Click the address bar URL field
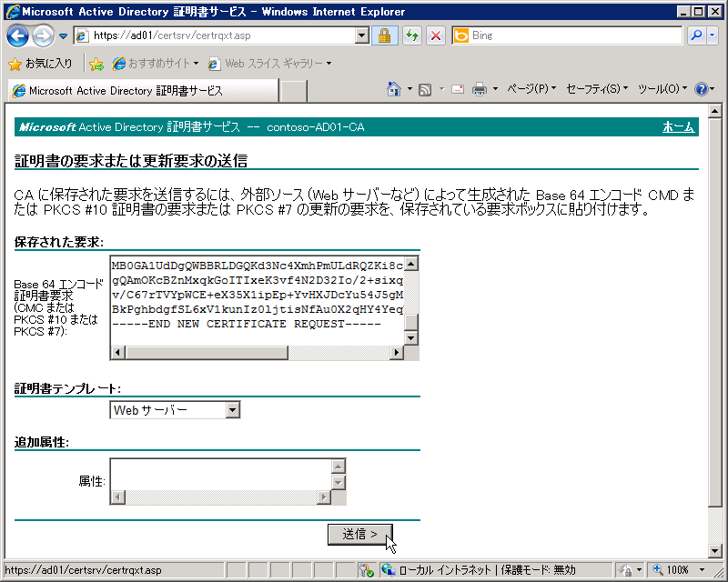Screen dimensions: 728x582 click(x=215, y=35)
